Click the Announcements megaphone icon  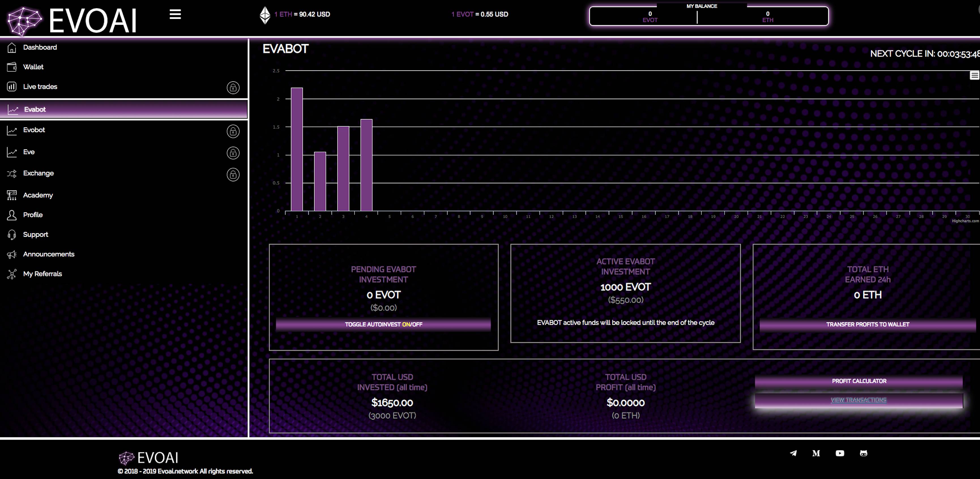coord(12,255)
